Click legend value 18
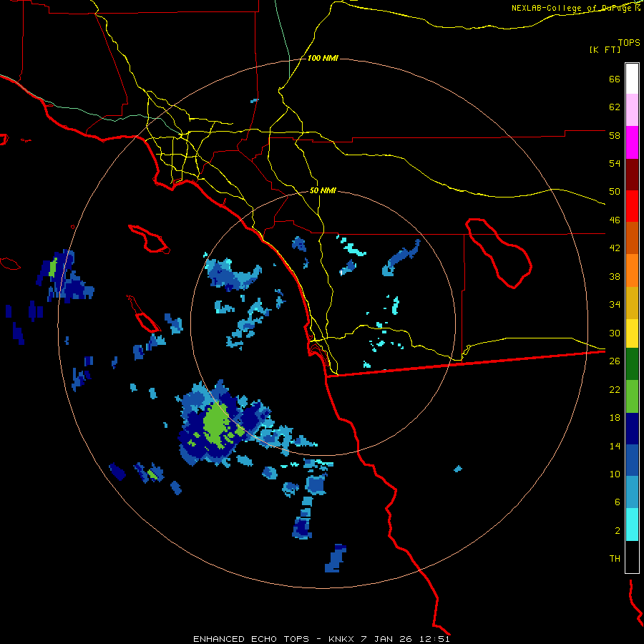 click(615, 418)
